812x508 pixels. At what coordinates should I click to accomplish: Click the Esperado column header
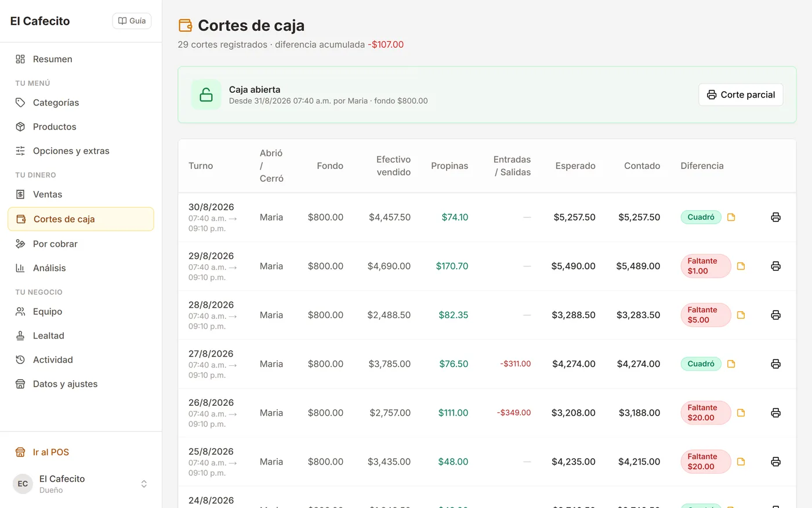click(x=575, y=166)
